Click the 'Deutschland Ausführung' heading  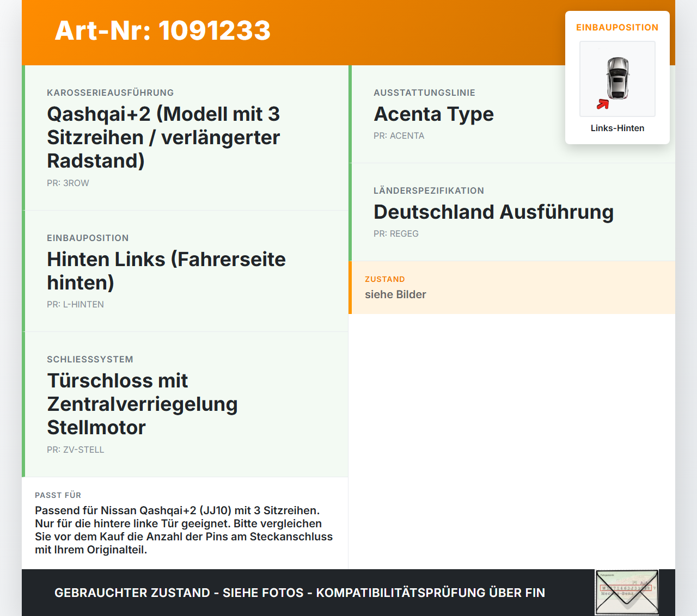coord(493,212)
